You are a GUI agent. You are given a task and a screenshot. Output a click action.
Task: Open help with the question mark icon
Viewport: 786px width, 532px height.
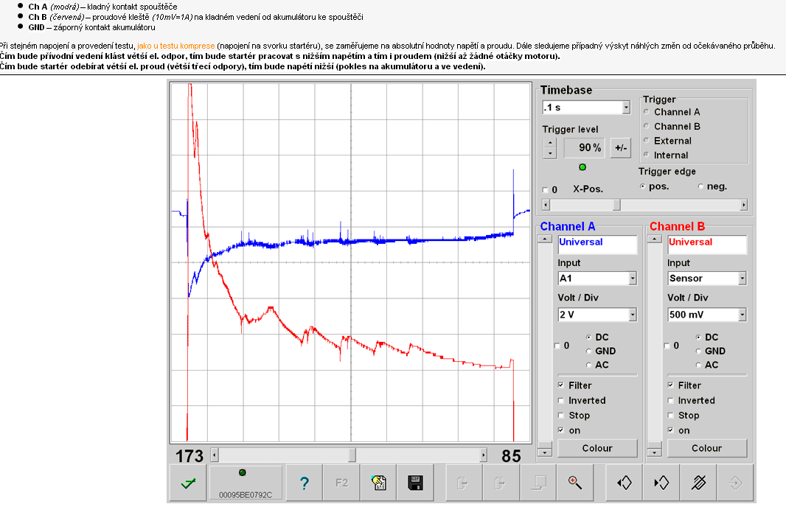[304, 483]
